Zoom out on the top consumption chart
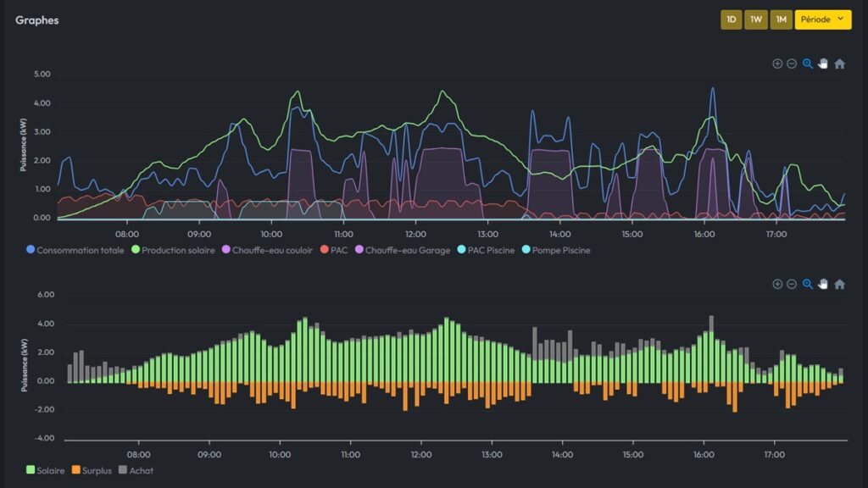868x488 pixels. point(792,64)
